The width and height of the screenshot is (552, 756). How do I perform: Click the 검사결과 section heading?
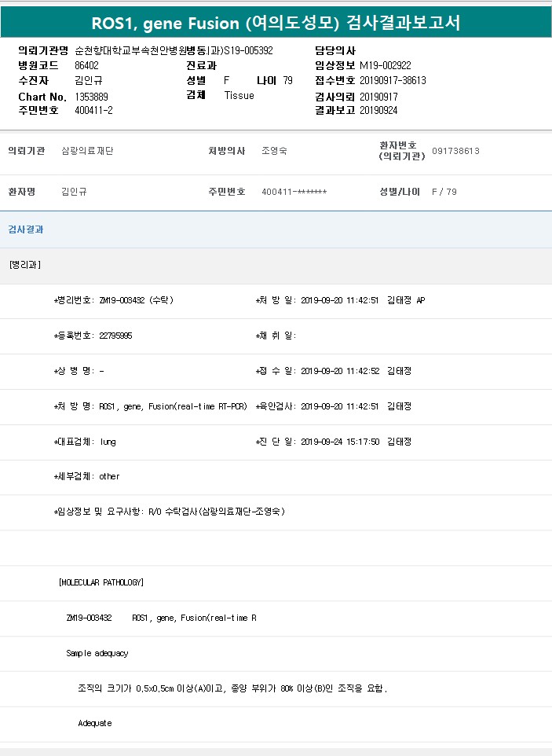(x=26, y=229)
